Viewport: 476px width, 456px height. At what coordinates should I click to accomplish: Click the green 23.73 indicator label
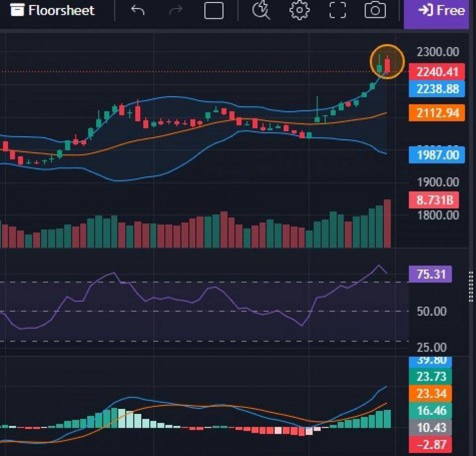430,377
